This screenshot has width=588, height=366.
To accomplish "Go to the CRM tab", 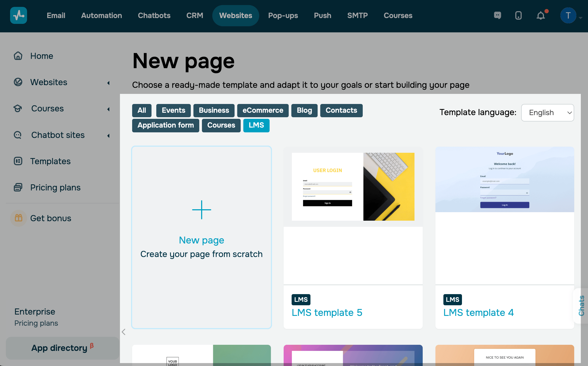I will coord(194,15).
